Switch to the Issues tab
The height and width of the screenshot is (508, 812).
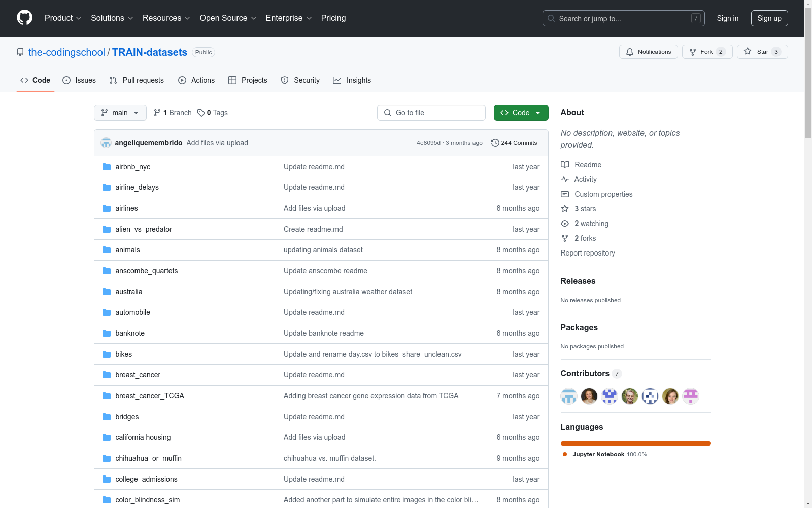point(79,80)
